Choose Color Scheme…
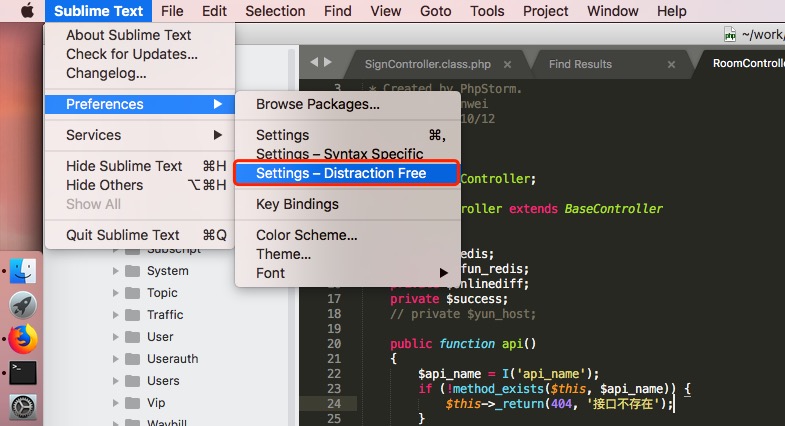 pyautogui.click(x=348, y=235)
